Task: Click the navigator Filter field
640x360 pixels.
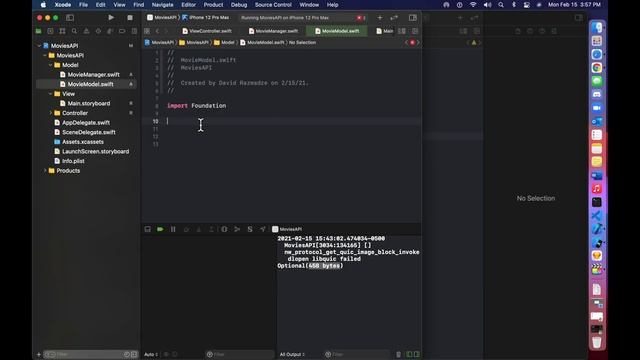Action: tap(91, 354)
